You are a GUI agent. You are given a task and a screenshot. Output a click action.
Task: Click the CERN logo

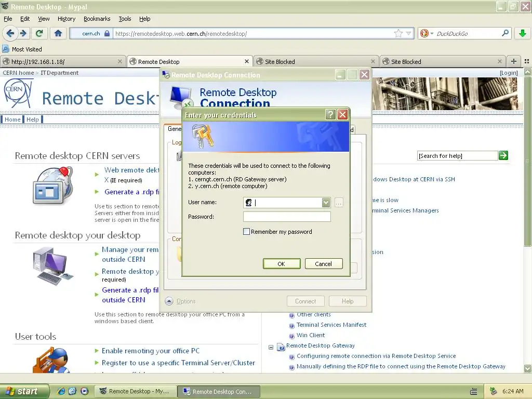18,93
